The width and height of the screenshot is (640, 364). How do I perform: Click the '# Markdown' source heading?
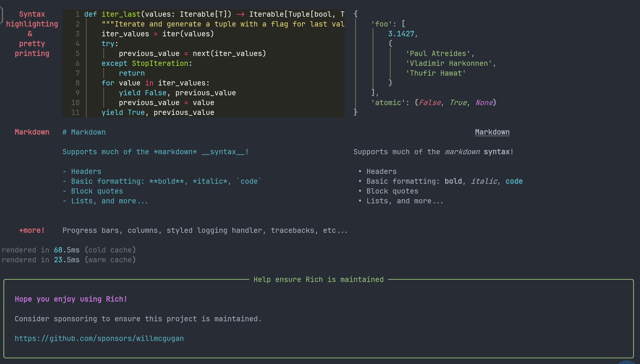coord(84,132)
